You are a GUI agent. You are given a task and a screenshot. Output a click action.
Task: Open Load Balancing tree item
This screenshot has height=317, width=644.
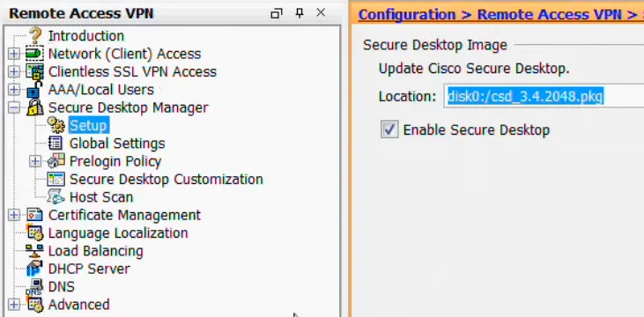pos(96,251)
